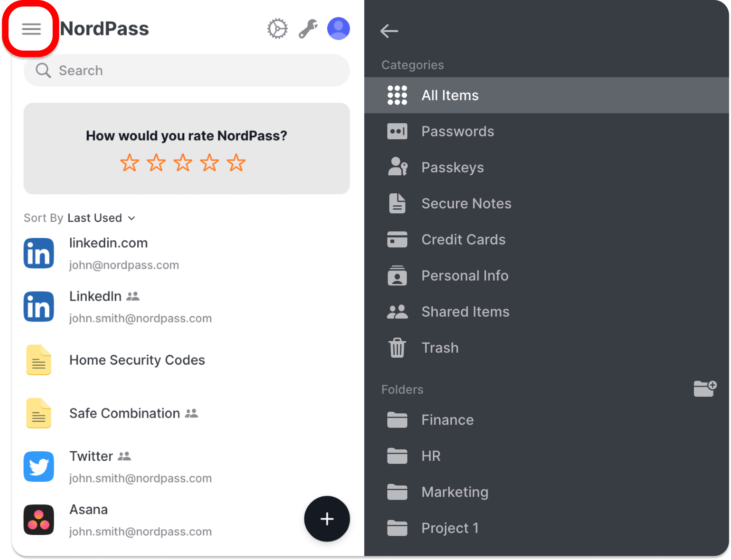This screenshot has height=560, width=731.
Task: Open the password generator gear icon
Action: tap(277, 29)
